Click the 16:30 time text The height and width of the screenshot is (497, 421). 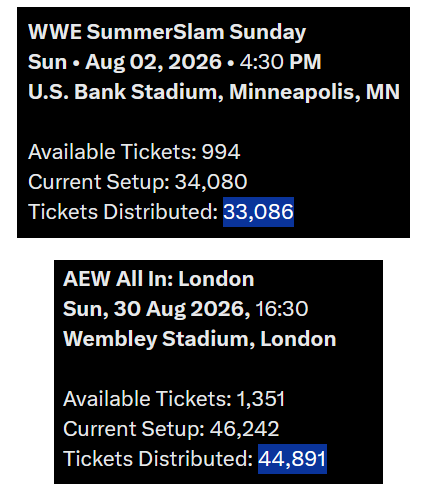282,309
